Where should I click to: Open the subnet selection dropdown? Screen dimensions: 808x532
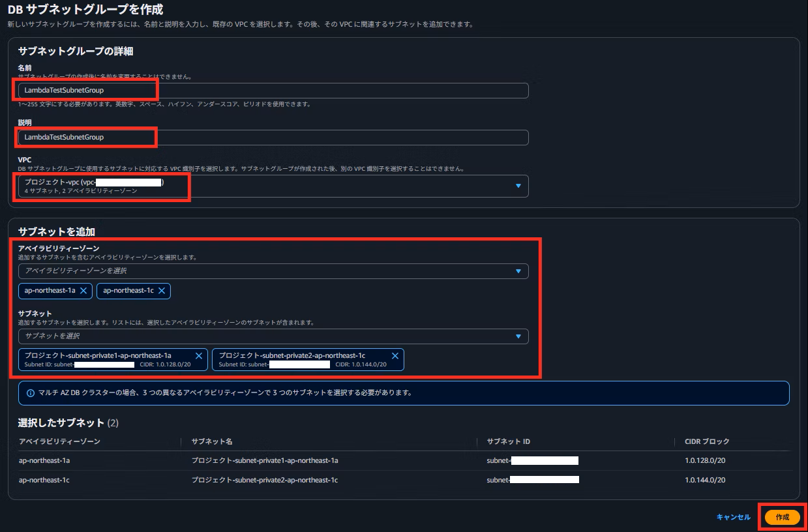(x=273, y=336)
